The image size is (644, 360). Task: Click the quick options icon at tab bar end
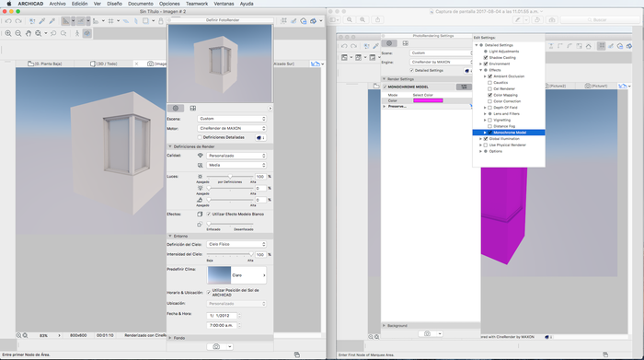coord(316,64)
